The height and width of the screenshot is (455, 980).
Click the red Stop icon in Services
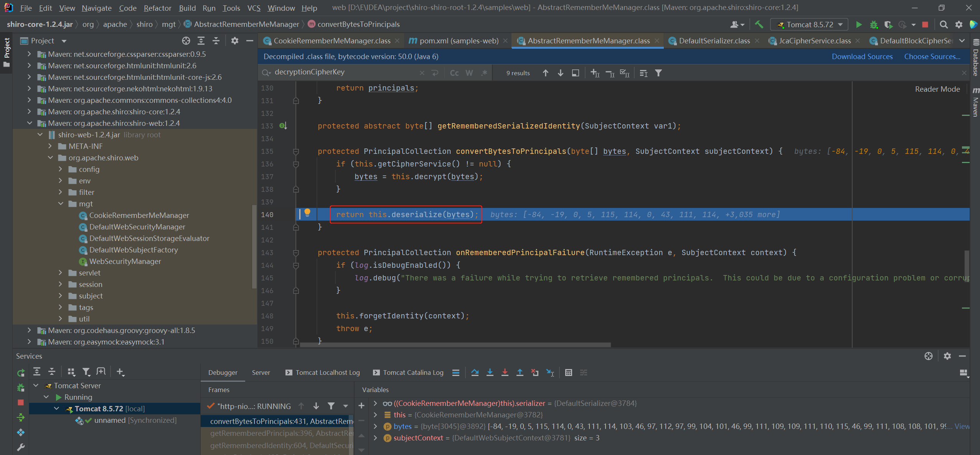(21, 402)
